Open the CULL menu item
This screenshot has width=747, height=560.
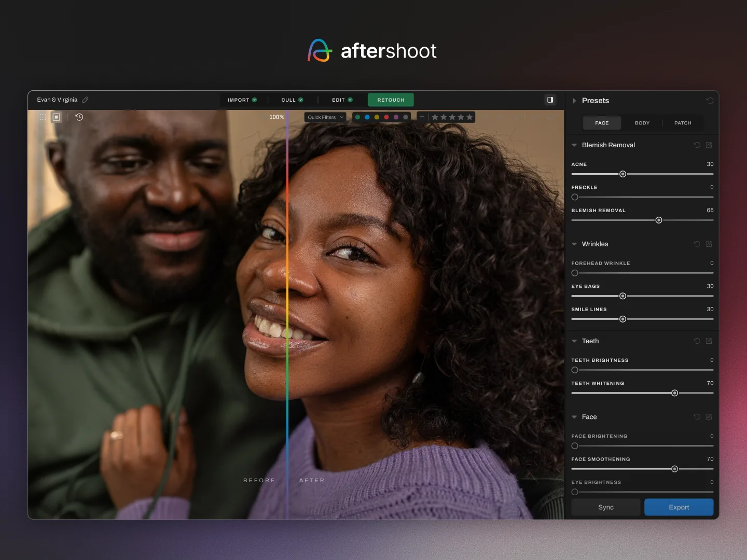tap(288, 100)
